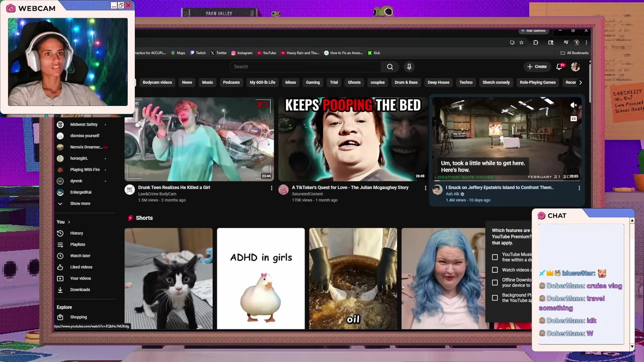Select the Music chip
This screenshot has width=644, height=362.
pyautogui.click(x=207, y=82)
